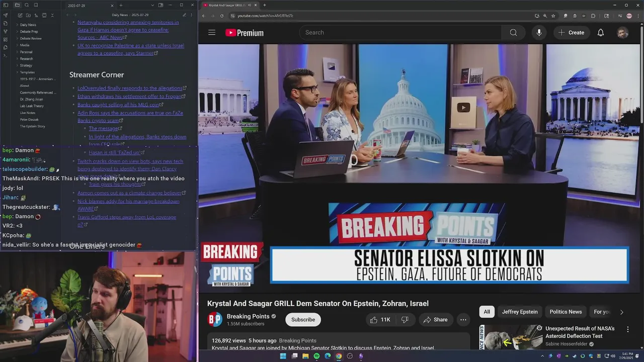Open The Epstein Story note
Viewport: 644px width, 362px height.
[32, 126]
